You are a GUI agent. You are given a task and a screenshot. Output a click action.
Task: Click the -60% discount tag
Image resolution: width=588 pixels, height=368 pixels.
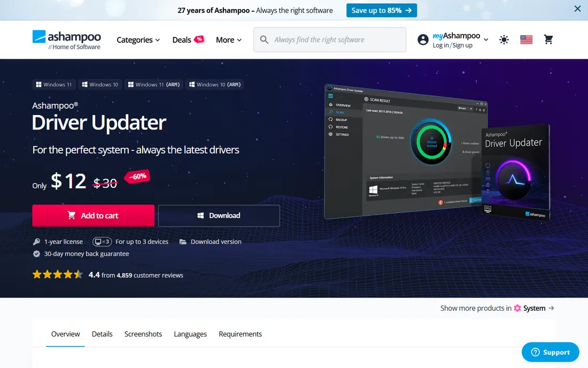137,177
